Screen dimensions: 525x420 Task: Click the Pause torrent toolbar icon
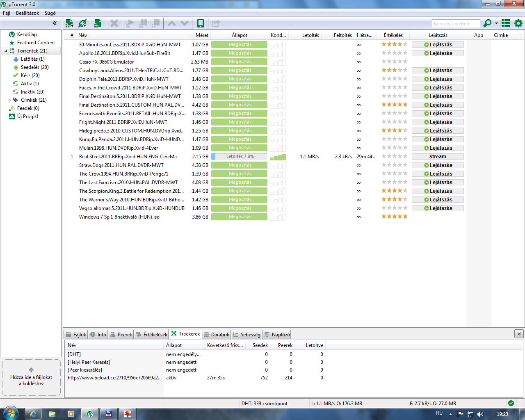(x=143, y=23)
